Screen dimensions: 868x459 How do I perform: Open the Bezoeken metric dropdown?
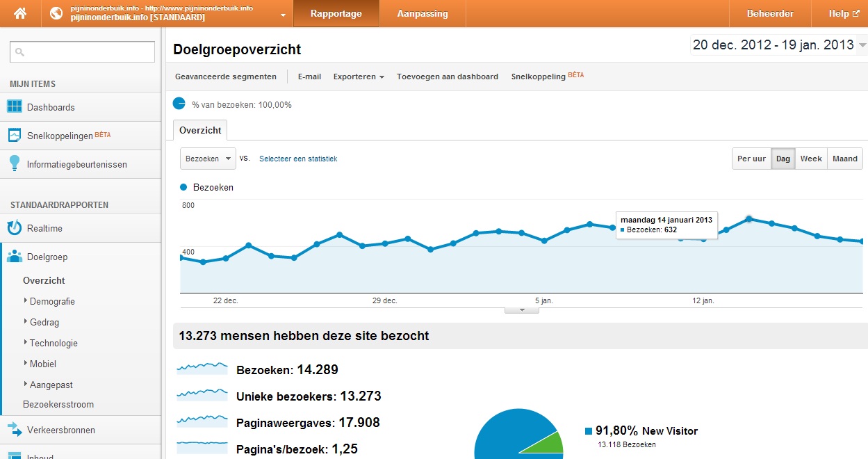(x=208, y=159)
